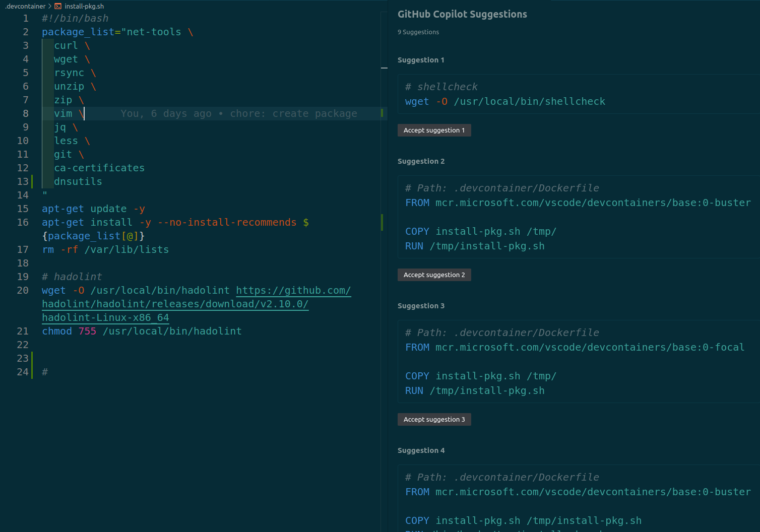Click the 'rm -rf /var/lib/lists' line
Screen dimensions: 760x532
coord(105,249)
